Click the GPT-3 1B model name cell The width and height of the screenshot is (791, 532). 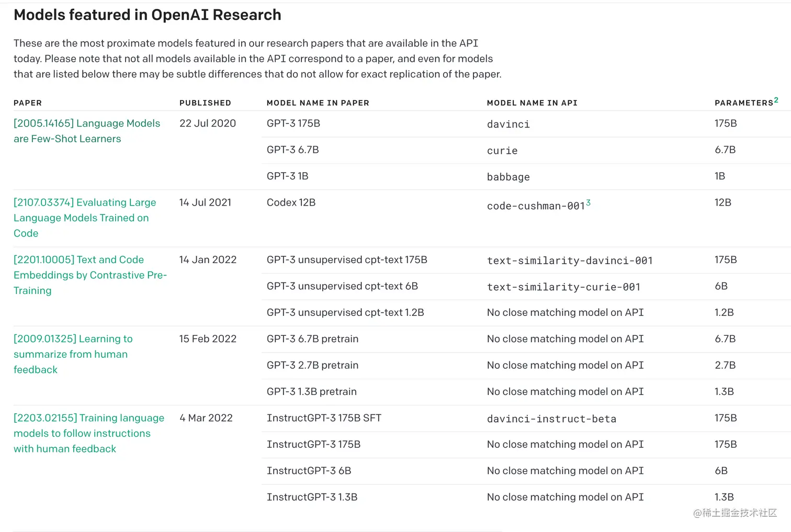(288, 176)
